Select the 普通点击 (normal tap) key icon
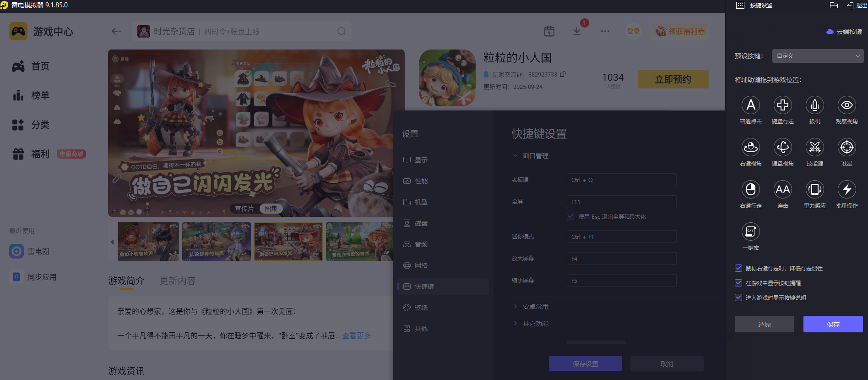This screenshot has width=868, height=380. (x=751, y=105)
